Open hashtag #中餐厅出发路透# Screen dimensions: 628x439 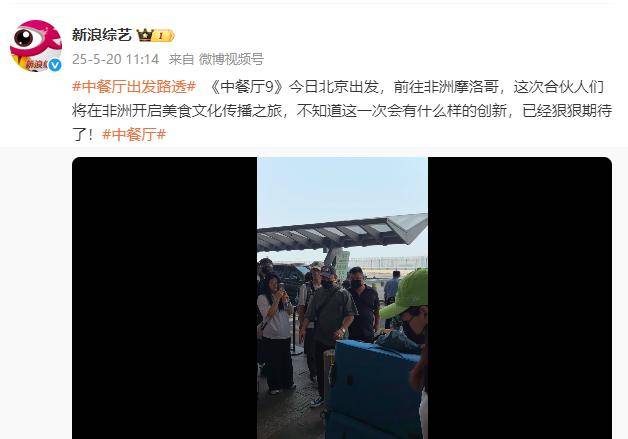click(x=134, y=87)
